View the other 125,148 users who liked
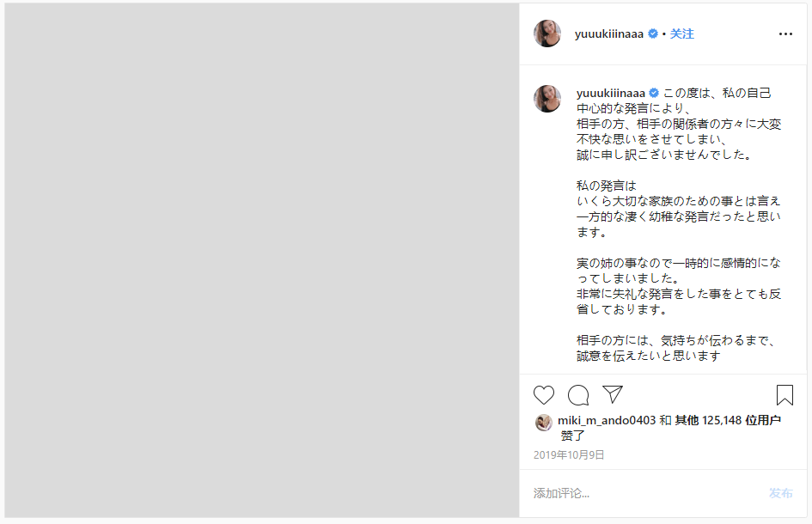The image size is (812, 524). (728, 420)
